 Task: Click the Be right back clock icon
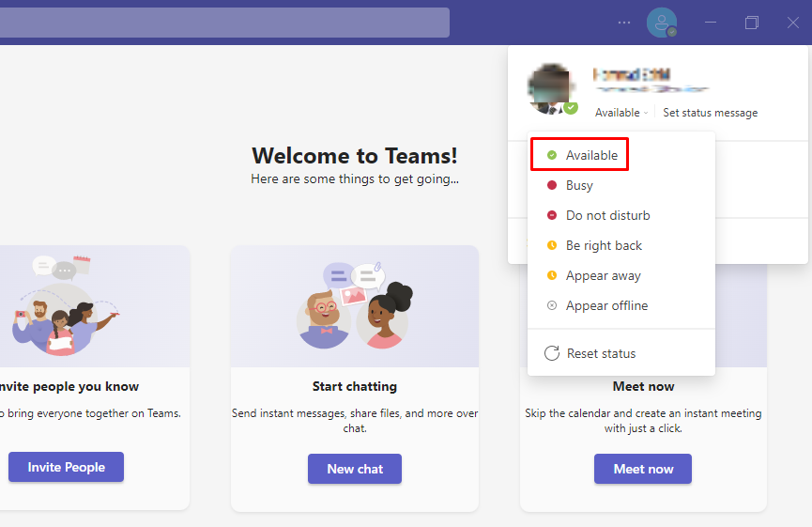click(552, 245)
